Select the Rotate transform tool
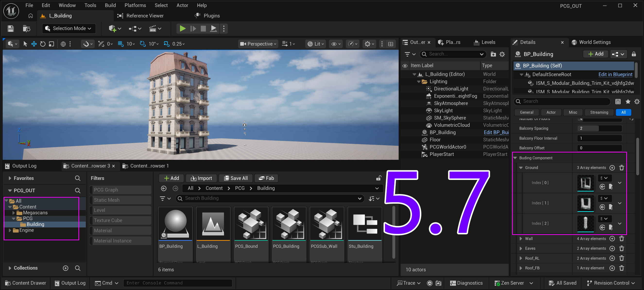This screenshot has width=644, height=290. pyautogui.click(x=43, y=44)
